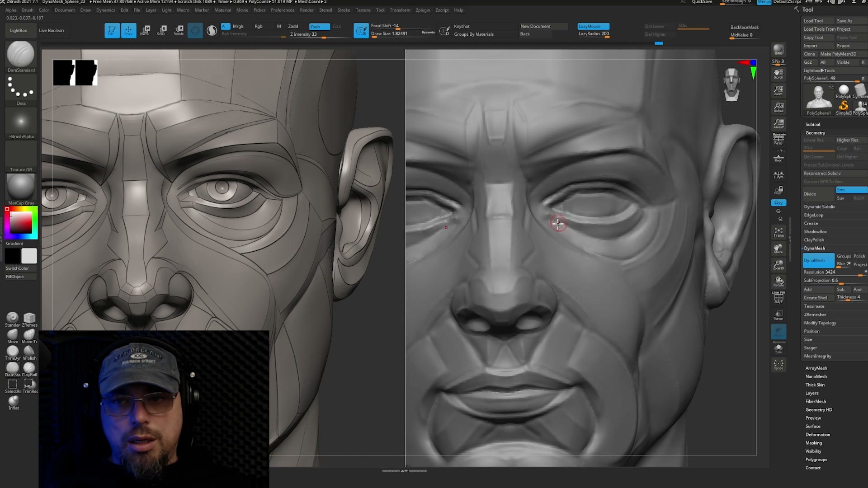This screenshot has width=868, height=488.
Task: Pick the MatCap Gray material sphere
Action: (21, 187)
